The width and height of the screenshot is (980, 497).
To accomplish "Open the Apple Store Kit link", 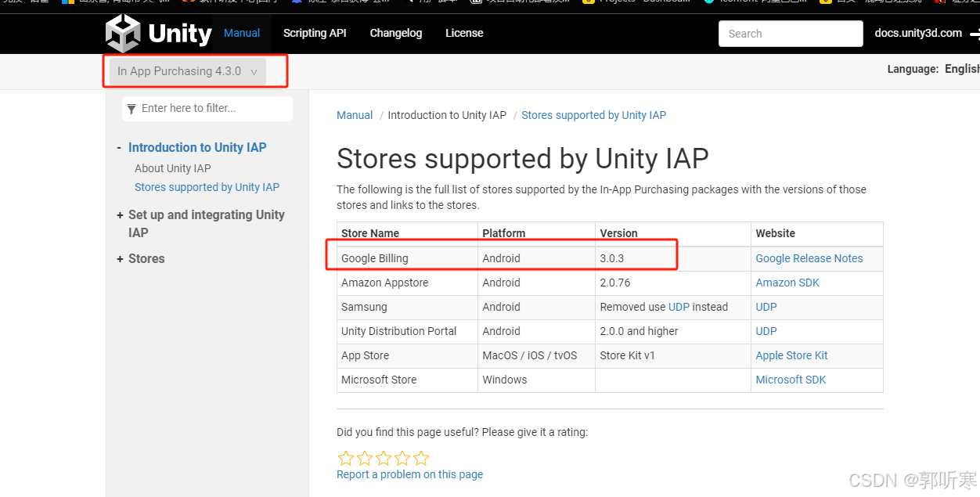I will point(791,355).
